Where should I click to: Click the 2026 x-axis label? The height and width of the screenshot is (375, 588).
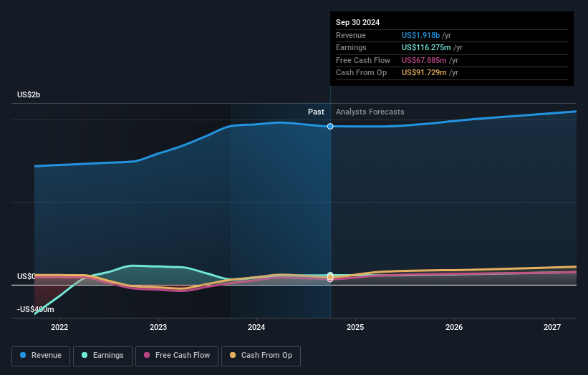(x=454, y=327)
